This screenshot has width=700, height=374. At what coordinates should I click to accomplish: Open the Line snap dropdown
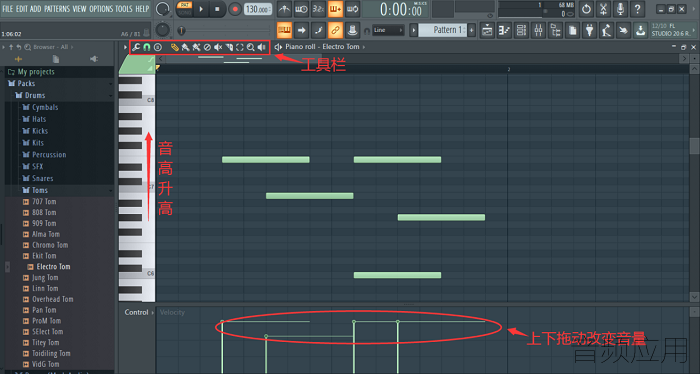click(x=388, y=30)
